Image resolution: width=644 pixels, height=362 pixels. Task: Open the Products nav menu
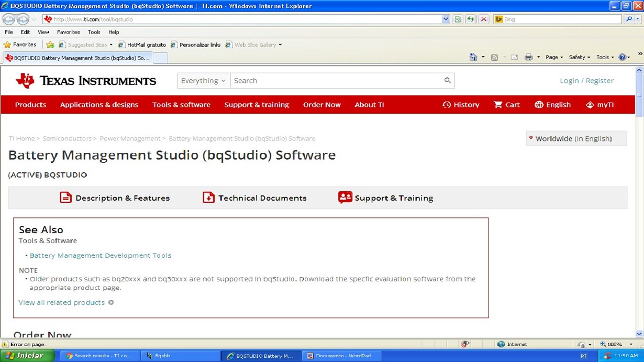(x=30, y=105)
